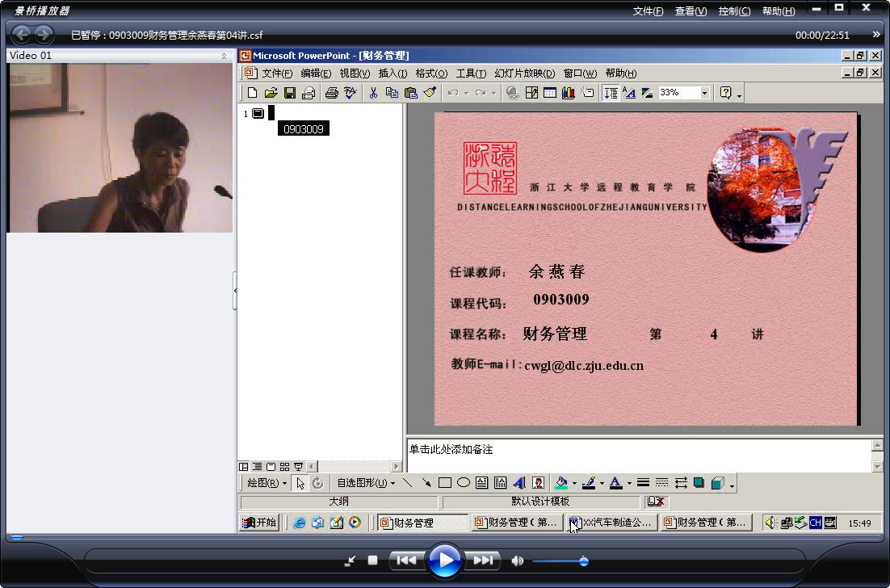Select the Format Painter brush icon

tap(430, 93)
